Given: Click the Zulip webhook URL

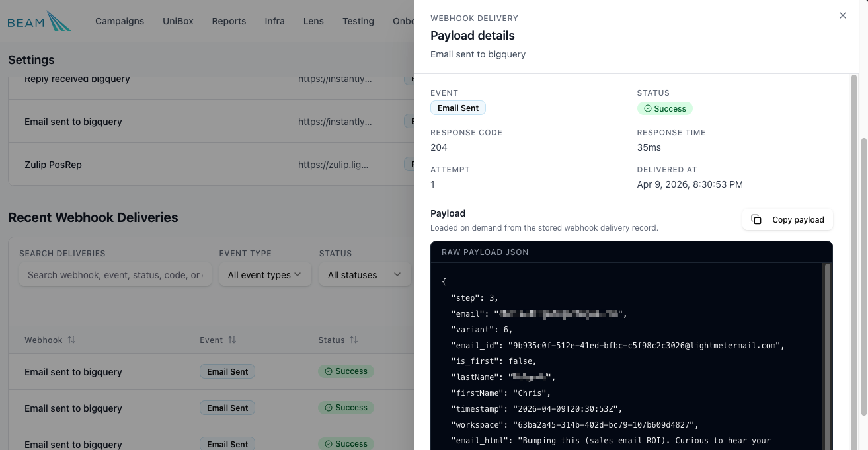Looking at the screenshot, I should (x=333, y=165).
